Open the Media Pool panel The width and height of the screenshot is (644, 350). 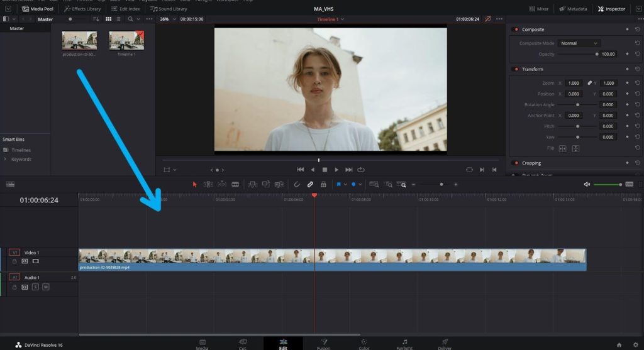point(38,9)
